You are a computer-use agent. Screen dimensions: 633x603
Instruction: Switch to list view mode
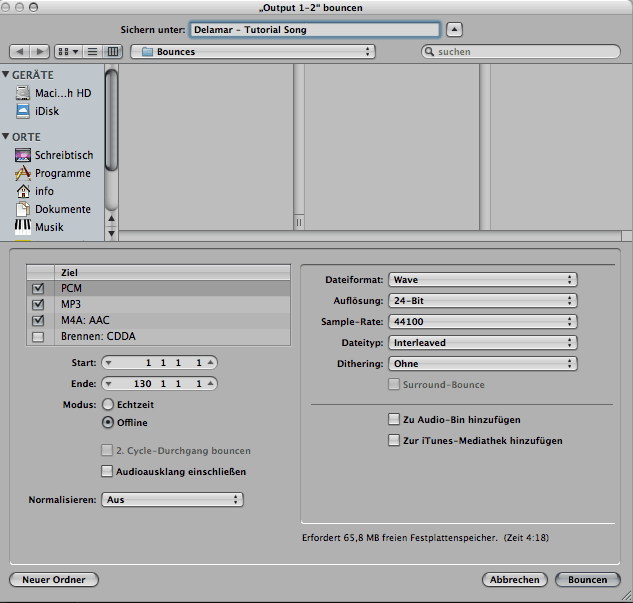pos(92,52)
